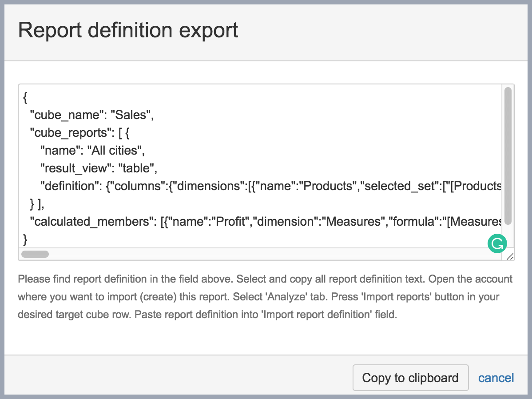Click the opening brace on first line
Viewport: 532px width, 399px height.
pyautogui.click(x=25, y=97)
